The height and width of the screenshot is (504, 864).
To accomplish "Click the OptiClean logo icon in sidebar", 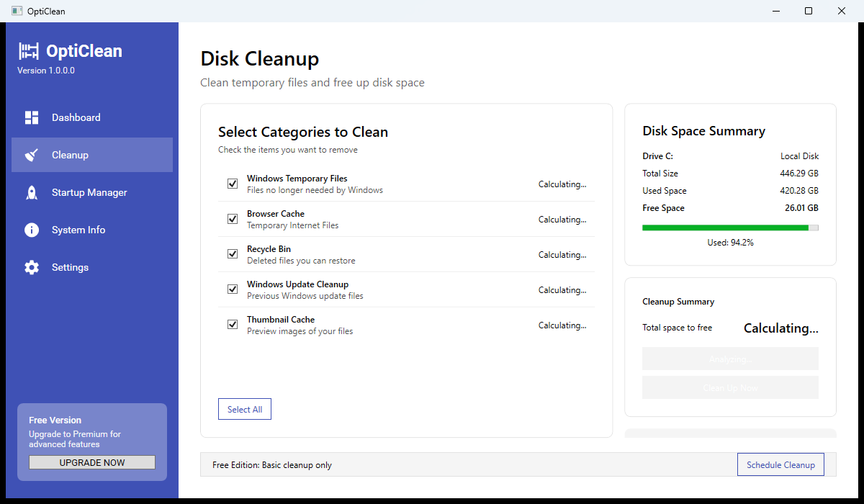I will click(29, 51).
